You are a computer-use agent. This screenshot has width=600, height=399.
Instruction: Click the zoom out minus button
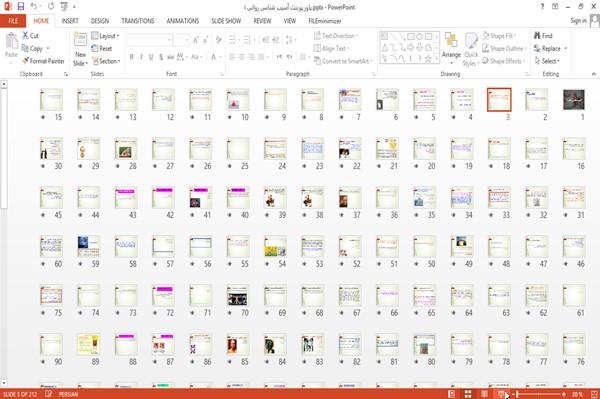tap(513, 394)
